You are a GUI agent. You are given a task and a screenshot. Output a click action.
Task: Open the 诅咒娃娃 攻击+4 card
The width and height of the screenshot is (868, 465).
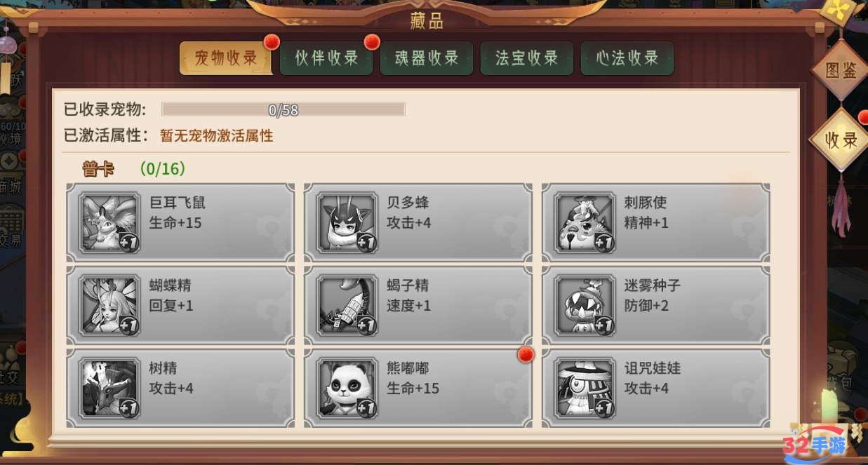655,388
